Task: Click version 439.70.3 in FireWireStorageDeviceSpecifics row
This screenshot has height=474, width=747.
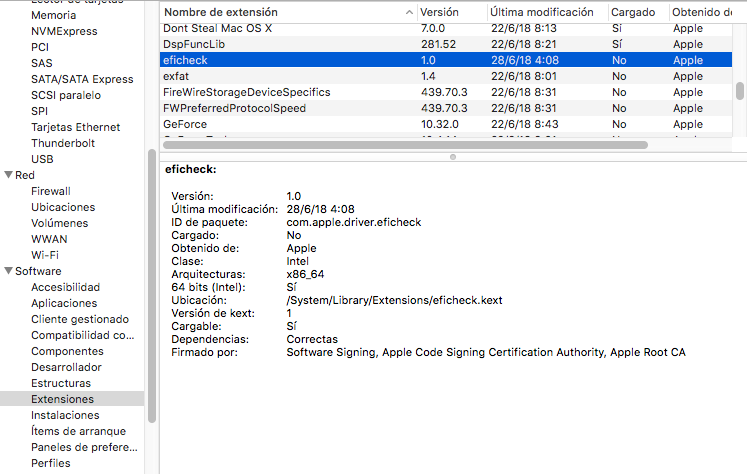Action: coord(444,92)
